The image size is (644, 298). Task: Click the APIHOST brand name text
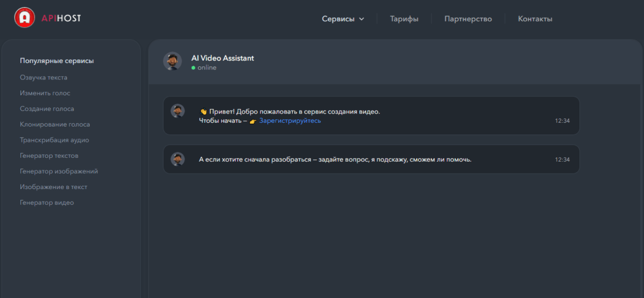pyautogui.click(x=61, y=18)
